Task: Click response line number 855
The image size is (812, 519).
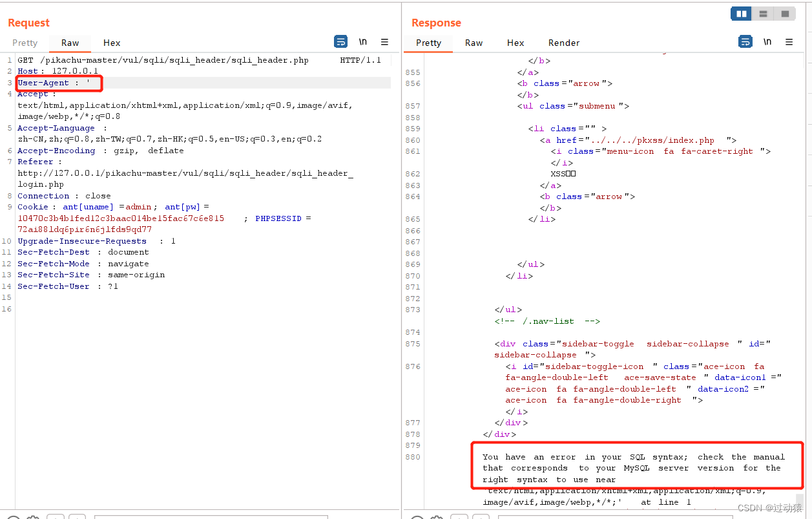Action: [x=412, y=72]
